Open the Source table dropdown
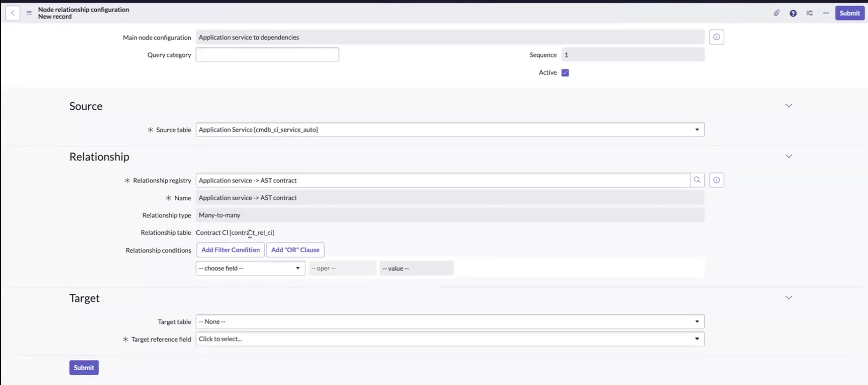Viewport: 868px width, 385px height. coord(450,130)
